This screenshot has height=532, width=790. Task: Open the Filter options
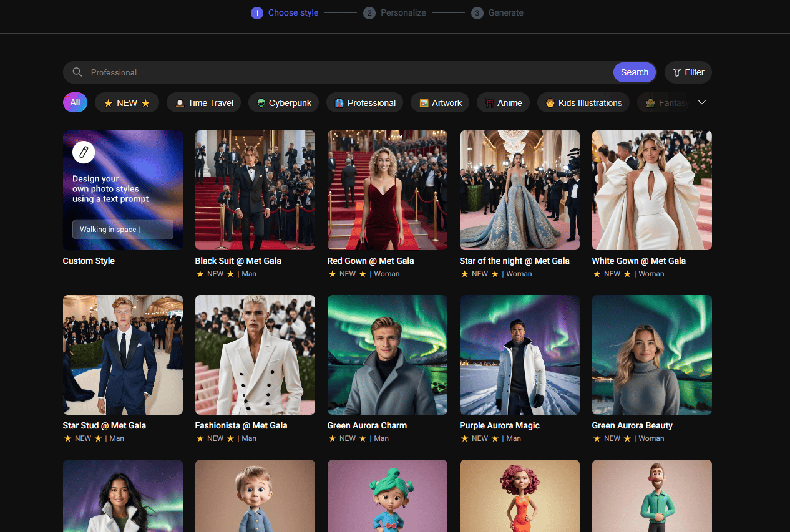click(688, 72)
